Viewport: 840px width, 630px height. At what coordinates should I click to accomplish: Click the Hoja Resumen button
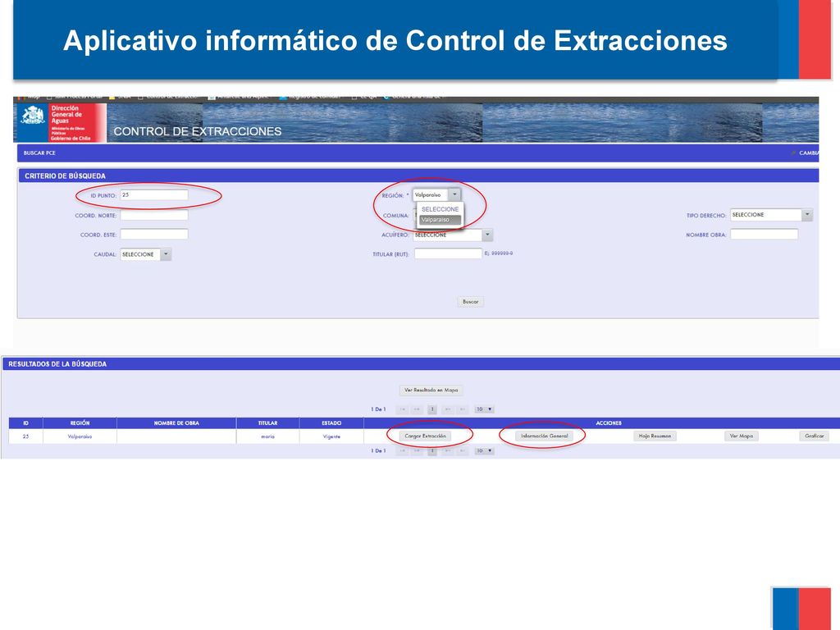655,436
